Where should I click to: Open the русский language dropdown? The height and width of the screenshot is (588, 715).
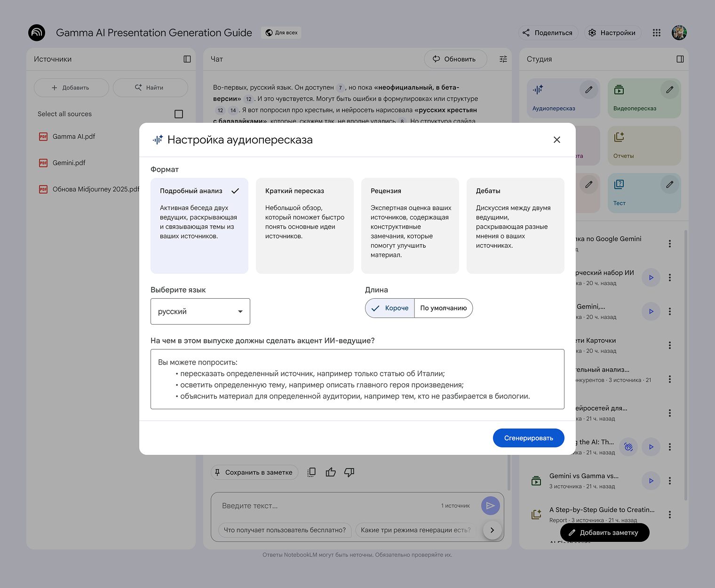200,311
